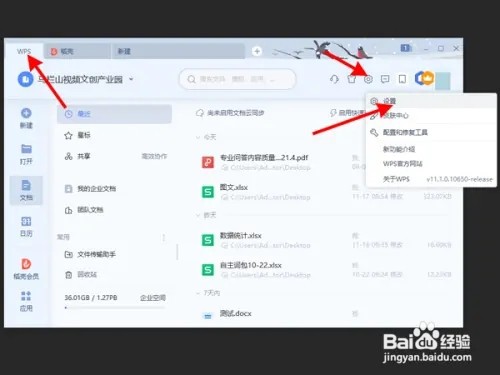
Task: Click the window count icon showing 1
Action: [406, 48]
